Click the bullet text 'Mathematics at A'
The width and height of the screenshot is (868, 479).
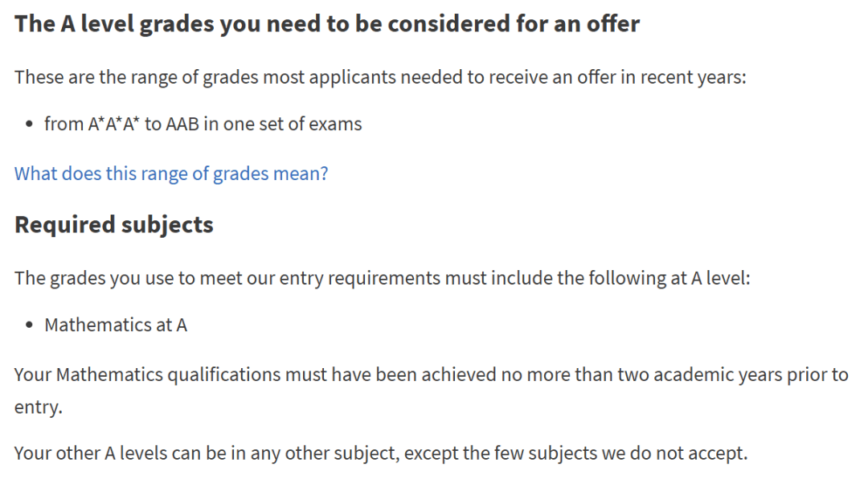pos(116,325)
